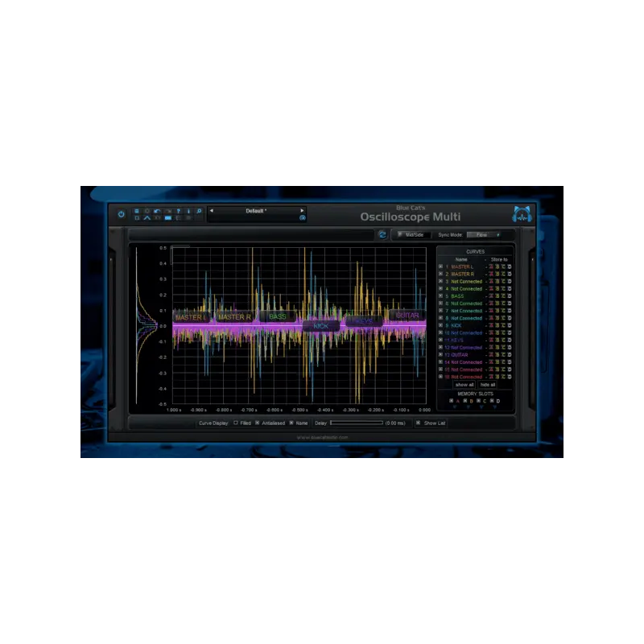Store BASS curve to slot C
Image resolution: width=644 pixels, height=644 pixels.
click(504, 295)
